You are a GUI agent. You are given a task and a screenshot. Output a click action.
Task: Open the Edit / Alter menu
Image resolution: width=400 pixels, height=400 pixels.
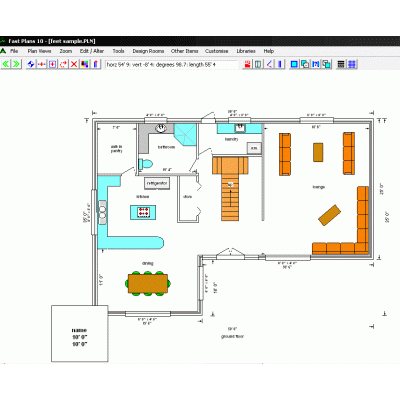tap(92, 51)
